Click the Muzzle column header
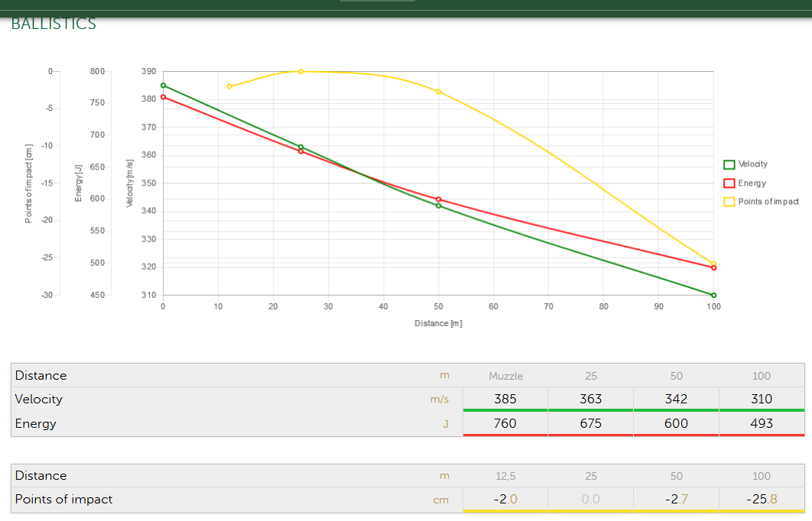812x521 pixels. coord(505,376)
